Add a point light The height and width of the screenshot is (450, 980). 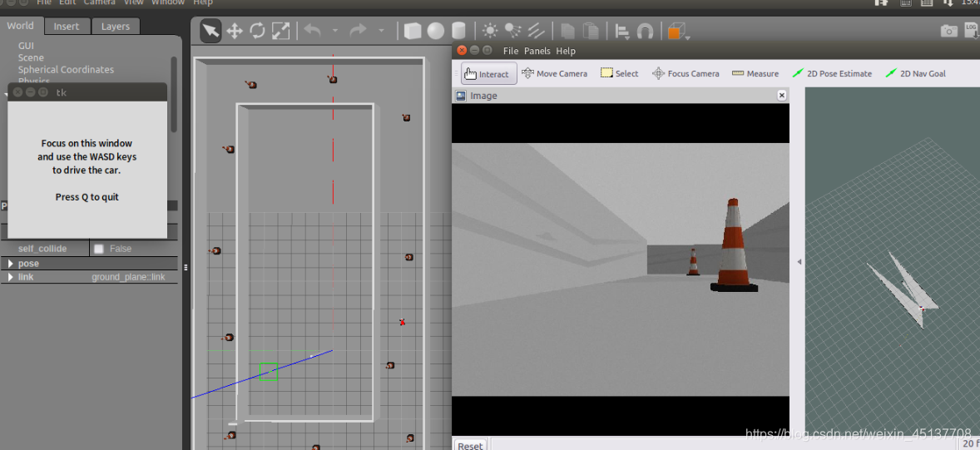(490, 31)
